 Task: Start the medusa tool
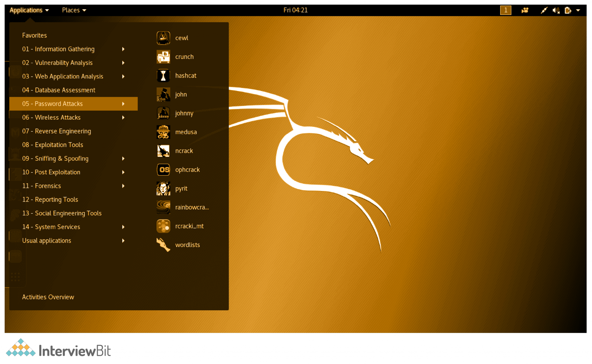pos(186,132)
